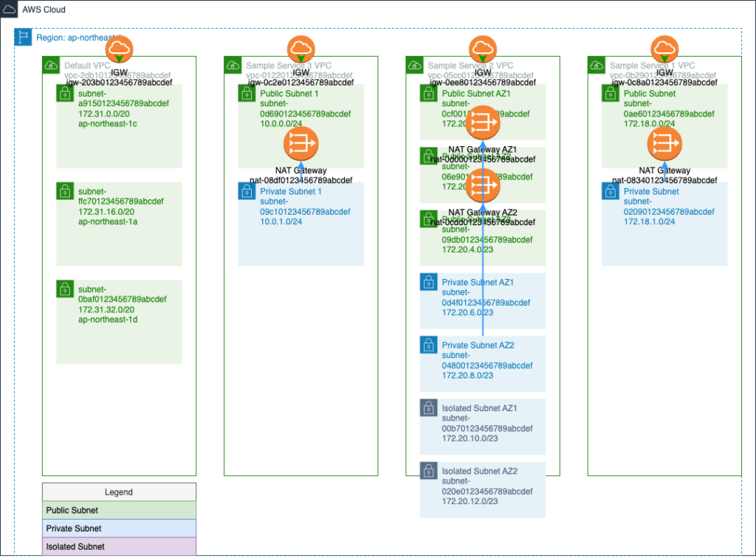Select the "Private Subnet 1" name
756x558 pixels.
tap(291, 191)
